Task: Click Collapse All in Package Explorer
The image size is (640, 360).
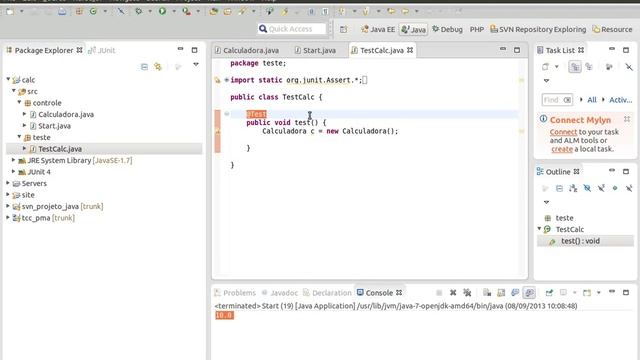Action: [144, 67]
